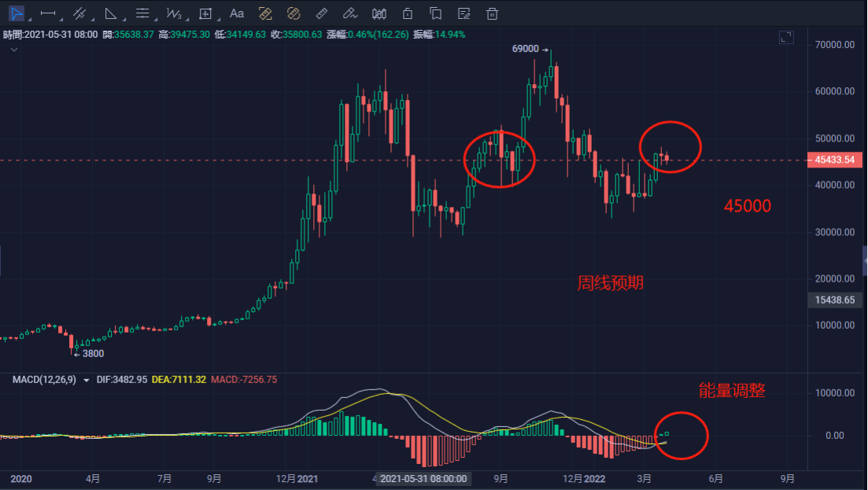Click the right edge panel collapse handle
The image size is (868, 490).
coord(865,261)
